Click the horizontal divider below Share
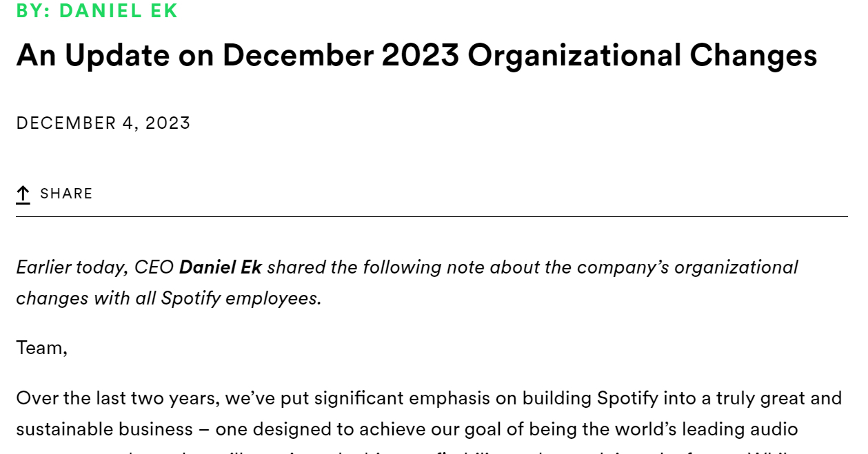This screenshot has height=454, width=868. pyautogui.click(x=432, y=217)
